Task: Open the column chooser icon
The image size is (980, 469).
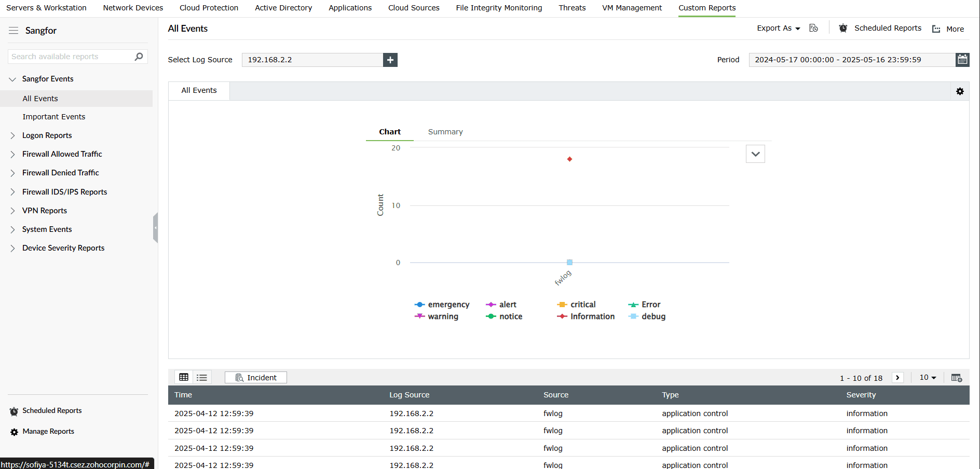Action: (956, 378)
